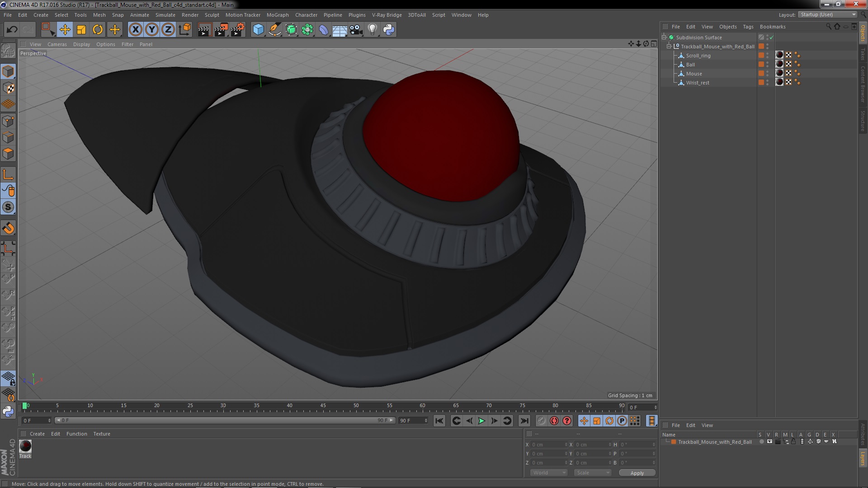The height and width of the screenshot is (488, 868).
Task: Click frame 45 on the timeline ruler
Action: point(323,406)
